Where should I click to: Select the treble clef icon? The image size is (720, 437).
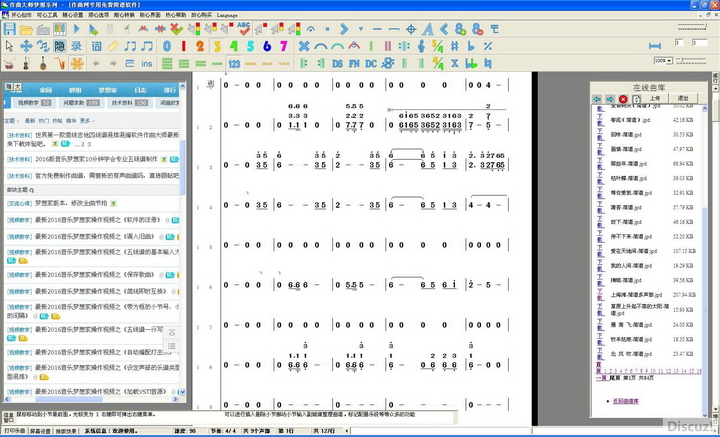(421, 46)
